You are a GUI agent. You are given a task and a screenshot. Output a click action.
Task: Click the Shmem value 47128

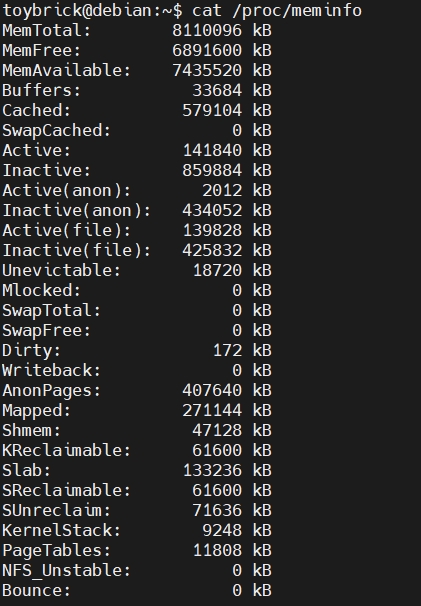(217, 431)
